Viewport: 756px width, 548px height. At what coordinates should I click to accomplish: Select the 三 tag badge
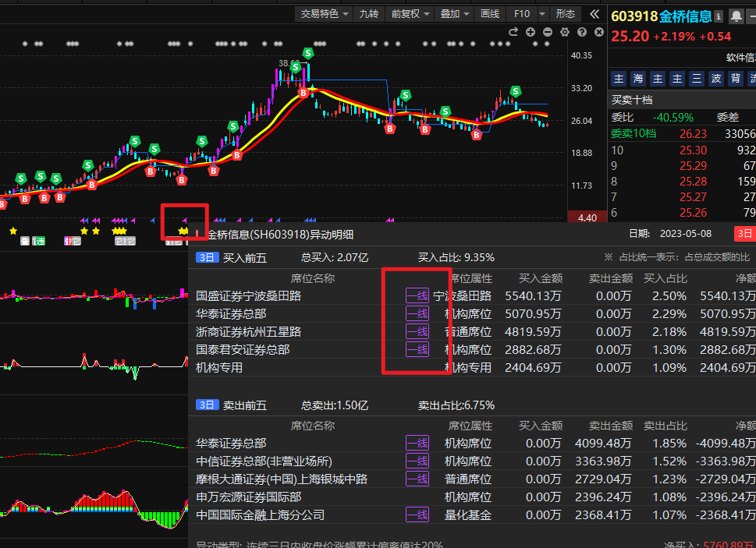coord(697,79)
